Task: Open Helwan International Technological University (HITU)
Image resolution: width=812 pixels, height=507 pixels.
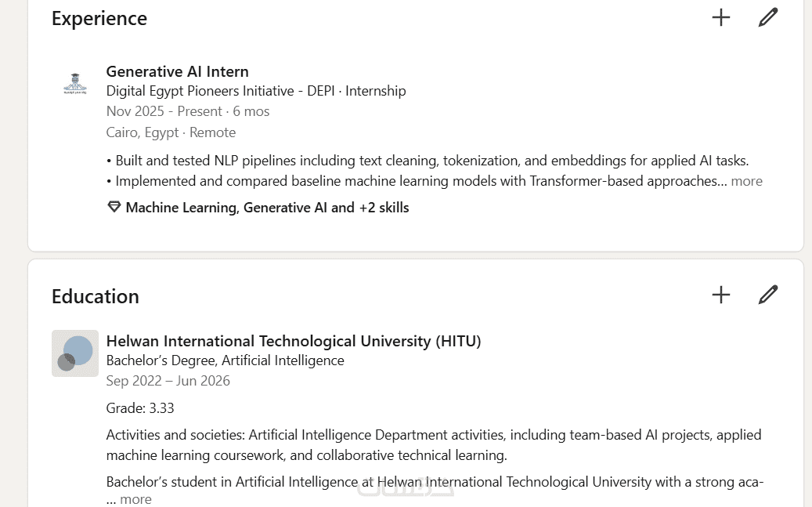Action: coord(293,341)
